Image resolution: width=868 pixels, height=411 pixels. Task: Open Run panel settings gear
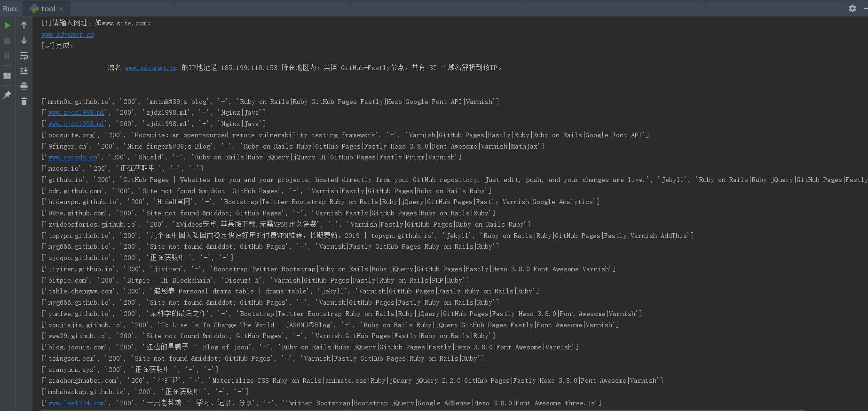point(852,8)
